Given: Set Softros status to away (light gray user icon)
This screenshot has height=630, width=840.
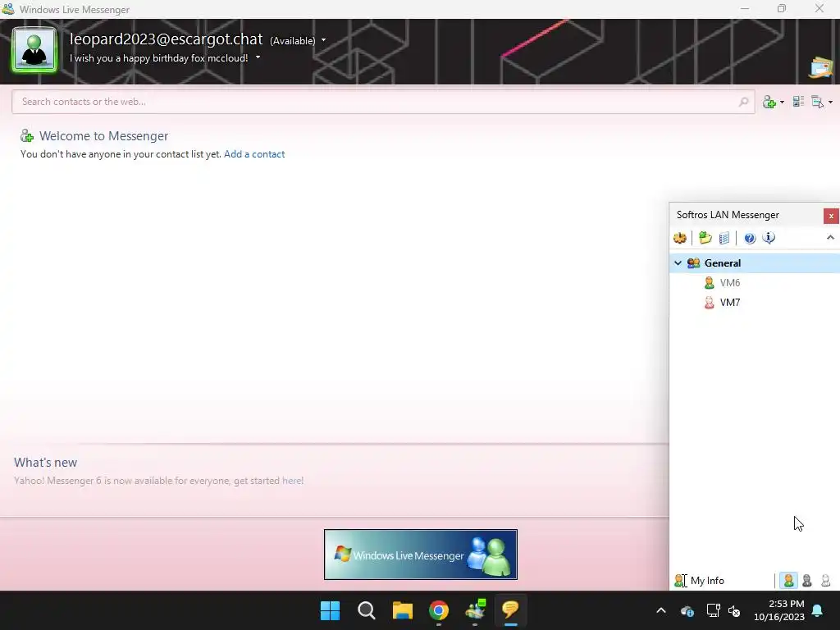Looking at the screenshot, I should (x=825, y=581).
